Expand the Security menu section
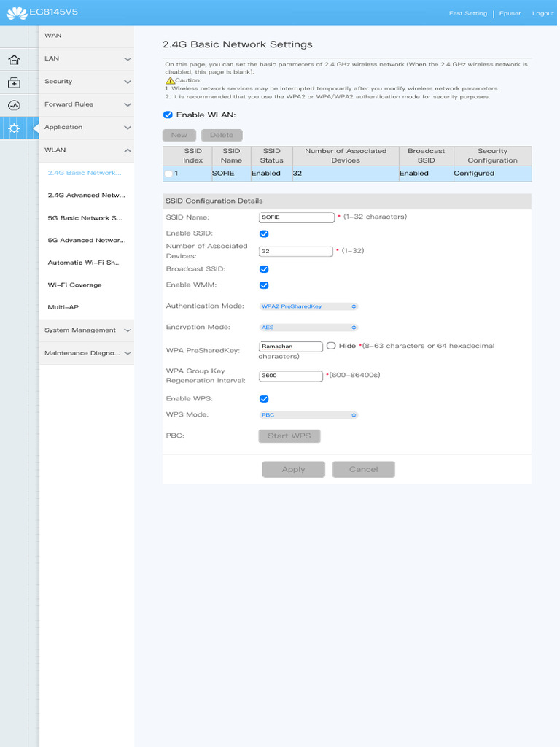The image size is (560, 747). 86,82
